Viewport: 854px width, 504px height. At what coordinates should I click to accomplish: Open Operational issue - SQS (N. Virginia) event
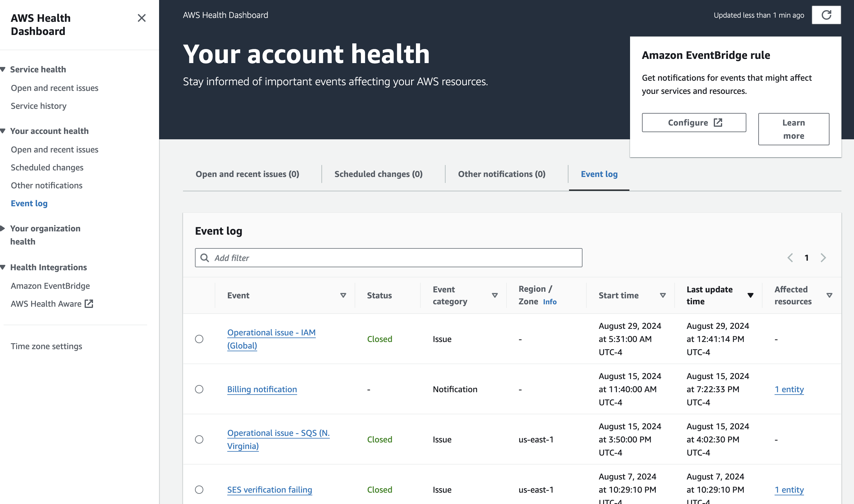coord(278,439)
